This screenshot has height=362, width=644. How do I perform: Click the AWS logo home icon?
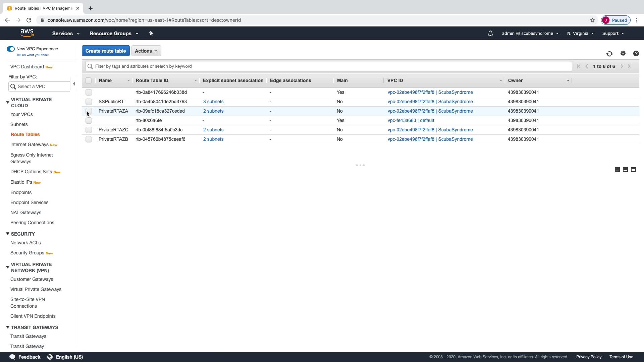pyautogui.click(x=27, y=33)
